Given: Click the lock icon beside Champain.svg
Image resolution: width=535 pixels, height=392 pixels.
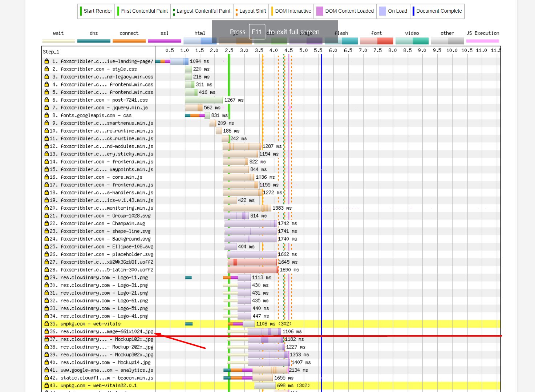Looking at the screenshot, I should 46,223.
